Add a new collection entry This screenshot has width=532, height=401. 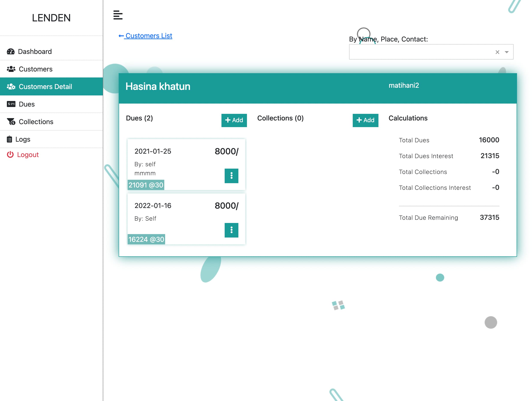click(365, 120)
